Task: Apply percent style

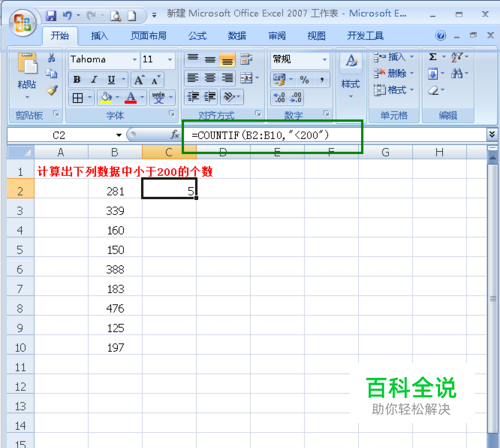Action: pos(304,80)
